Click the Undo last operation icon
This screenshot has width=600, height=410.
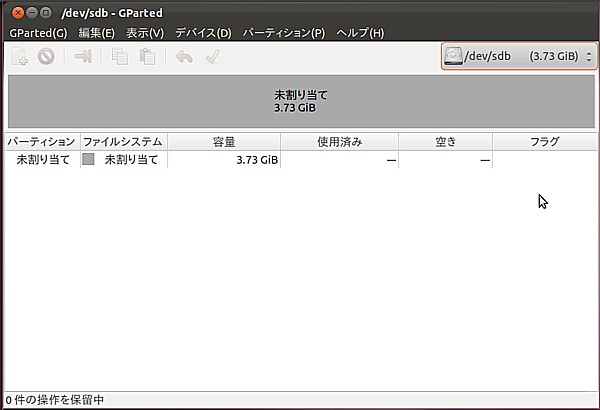pos(184,57)
